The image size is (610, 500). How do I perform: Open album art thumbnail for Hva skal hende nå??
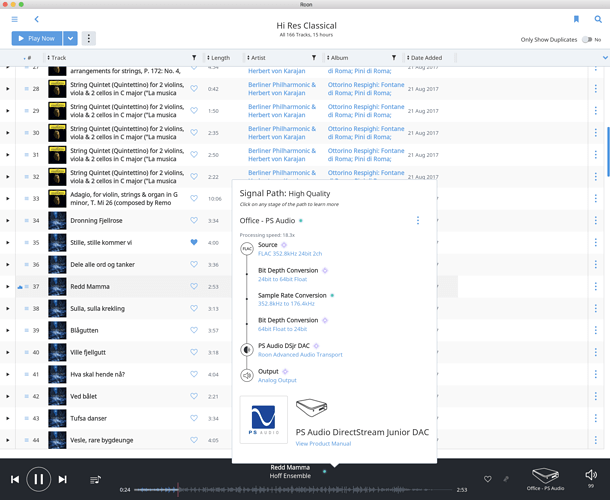pos(57,374)
